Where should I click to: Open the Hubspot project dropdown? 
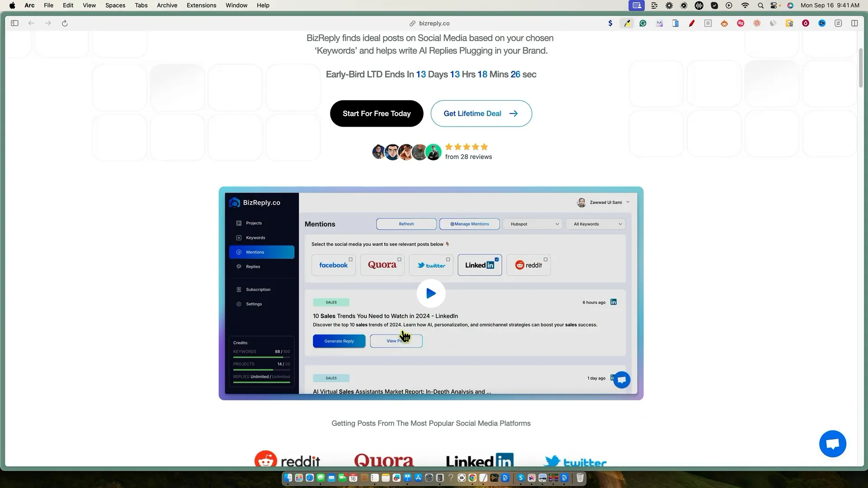[x=533, y=224]
